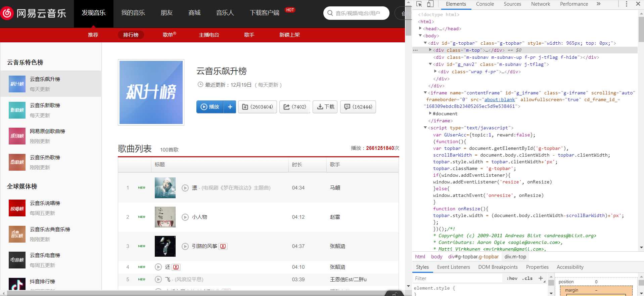This screenshot has height=296, width=644.
Task: Open 我的音乐 in the top navigation
Action: [x=133, y=13]
